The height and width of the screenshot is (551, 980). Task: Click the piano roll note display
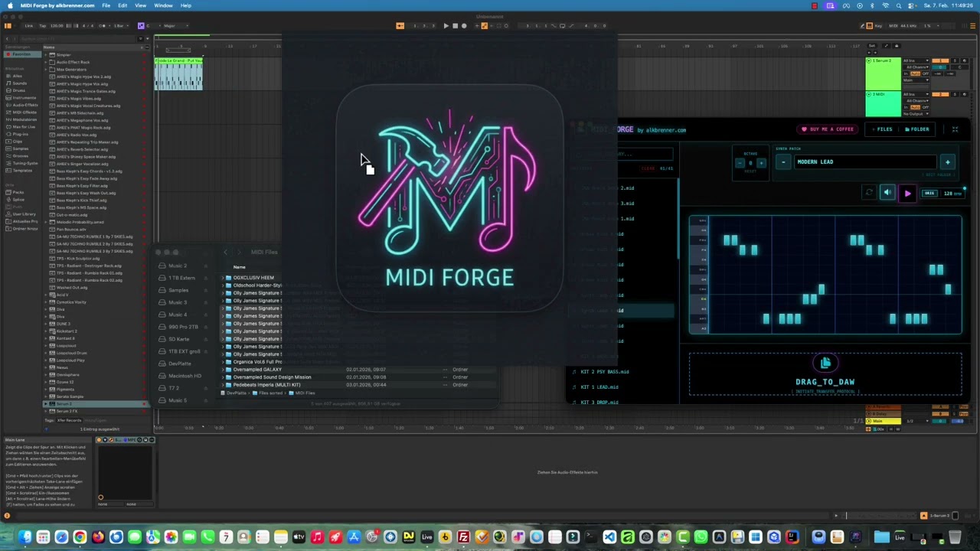click(x=825, y=275)
